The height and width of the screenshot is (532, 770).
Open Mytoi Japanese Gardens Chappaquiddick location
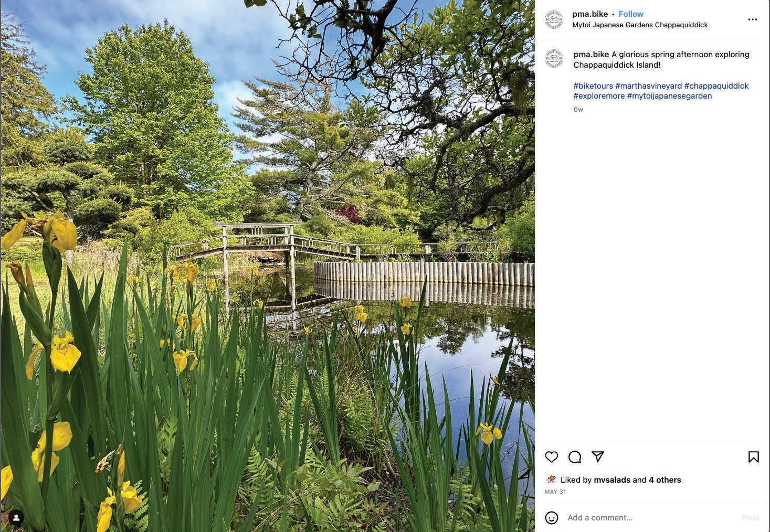pos(640,25)
